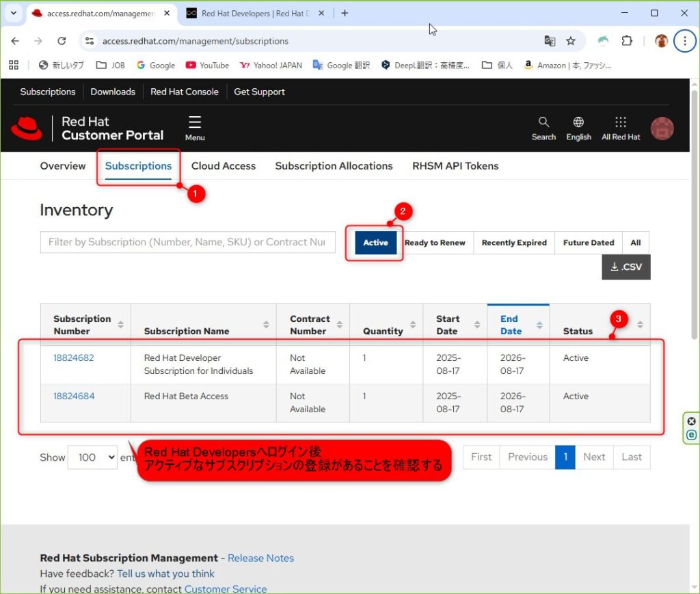Expand the 個人 bookmark folder
Viewport: 700px width, 594px height.
click(497, 65)
